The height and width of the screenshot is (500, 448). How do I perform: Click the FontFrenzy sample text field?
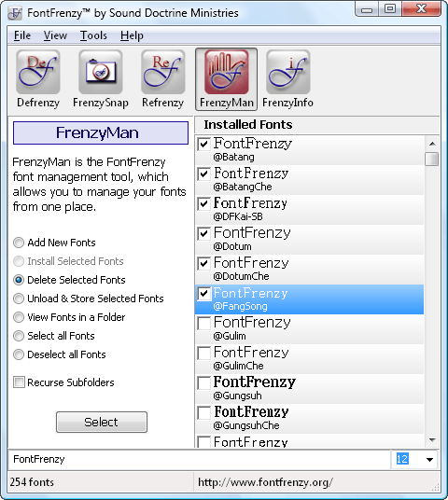[x=199, y=459]
